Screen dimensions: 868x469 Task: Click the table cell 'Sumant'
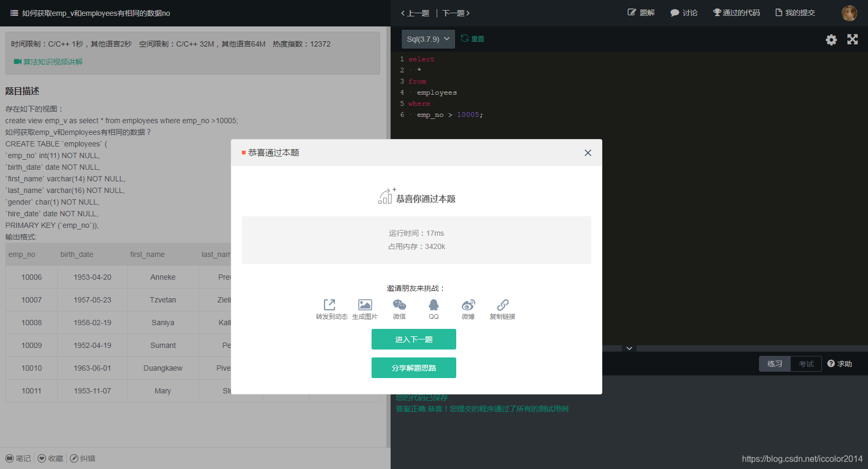click(163, 345)
